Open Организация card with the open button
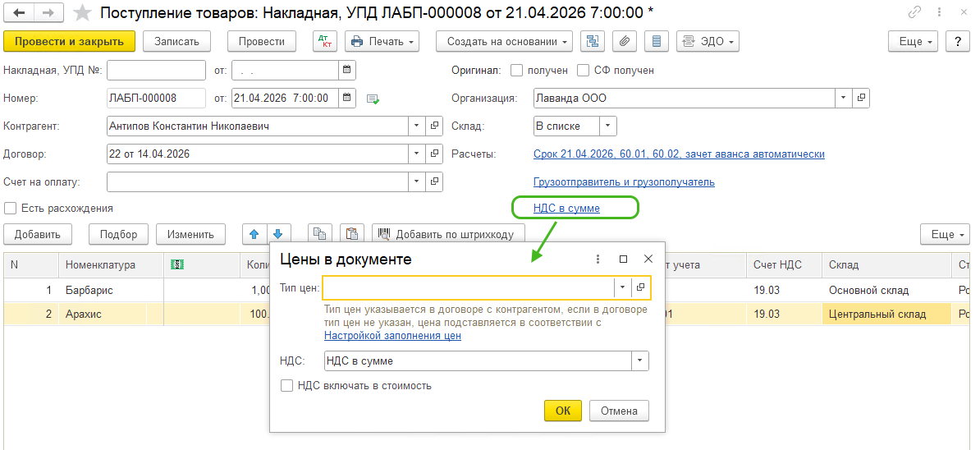The height and width of the screenshot is (450, 980). click(861, 98)
